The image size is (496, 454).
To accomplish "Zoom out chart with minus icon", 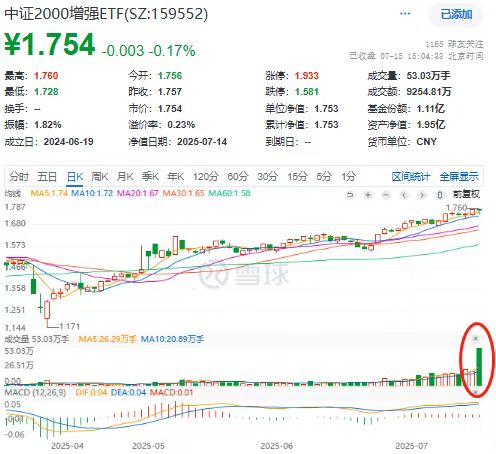I will pyautogui.click(x=386, y=195).
